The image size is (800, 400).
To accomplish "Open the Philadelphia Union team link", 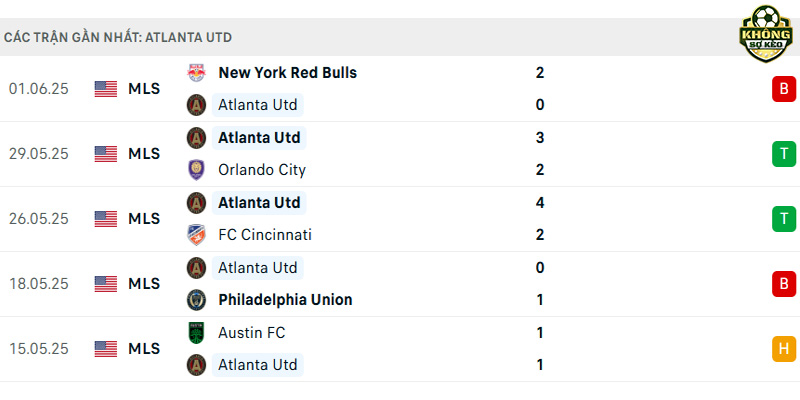I will click(x=285, y=300).
